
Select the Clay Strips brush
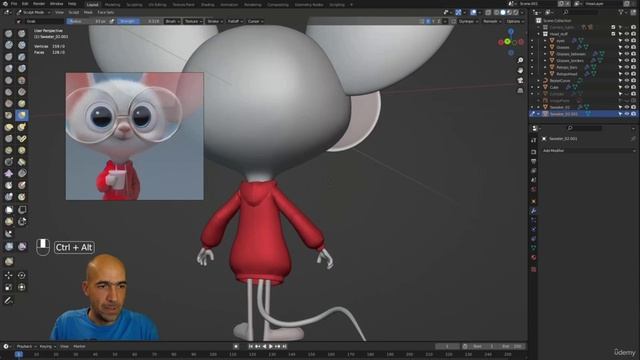click(22, 45)
